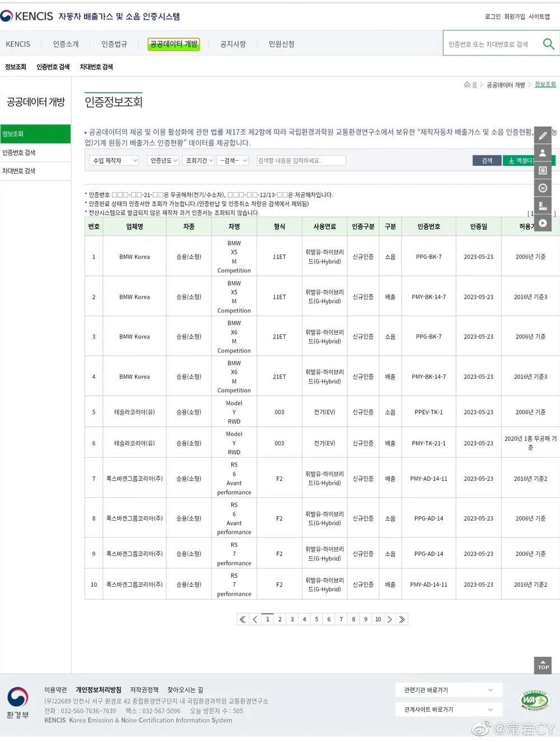
Task: Click 인증번호 column header
Action: pyautogui.click(x=428, y=226)
